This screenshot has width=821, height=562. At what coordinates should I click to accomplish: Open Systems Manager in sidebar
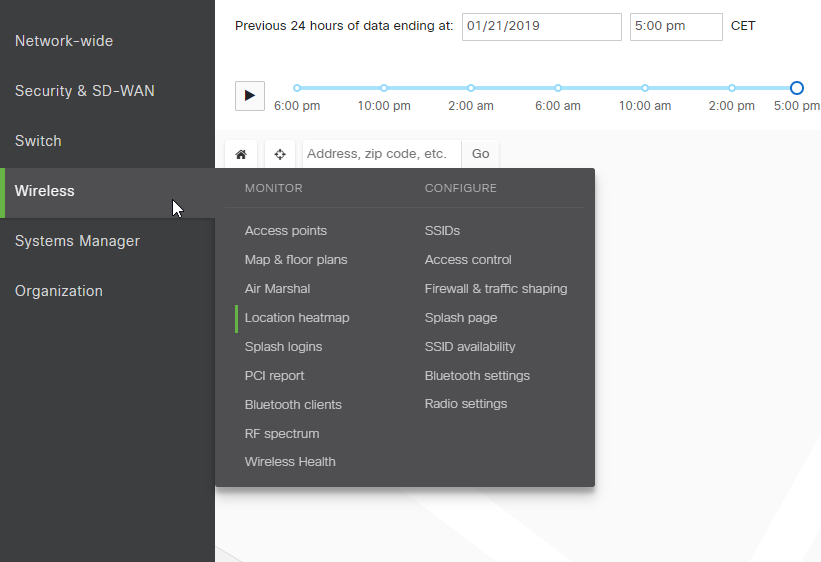point(77,241)
